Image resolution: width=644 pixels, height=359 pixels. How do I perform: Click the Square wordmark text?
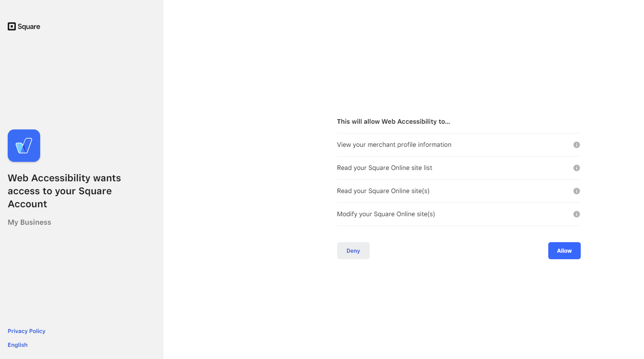[x=29, y=26]
